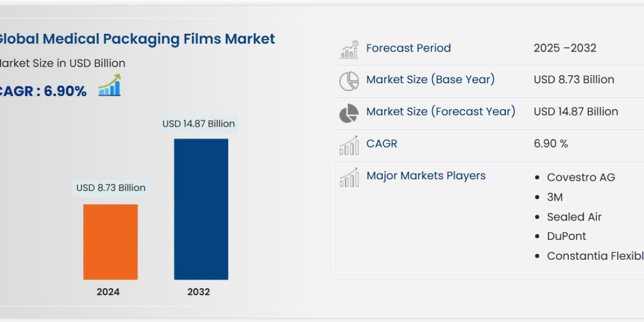Click the 'CAGR' table row label
Viewport: 644px width, 322px height.
382,144
